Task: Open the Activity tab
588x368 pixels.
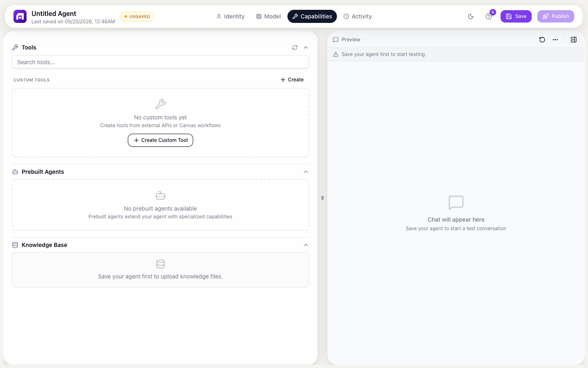Action: (358, 16)
